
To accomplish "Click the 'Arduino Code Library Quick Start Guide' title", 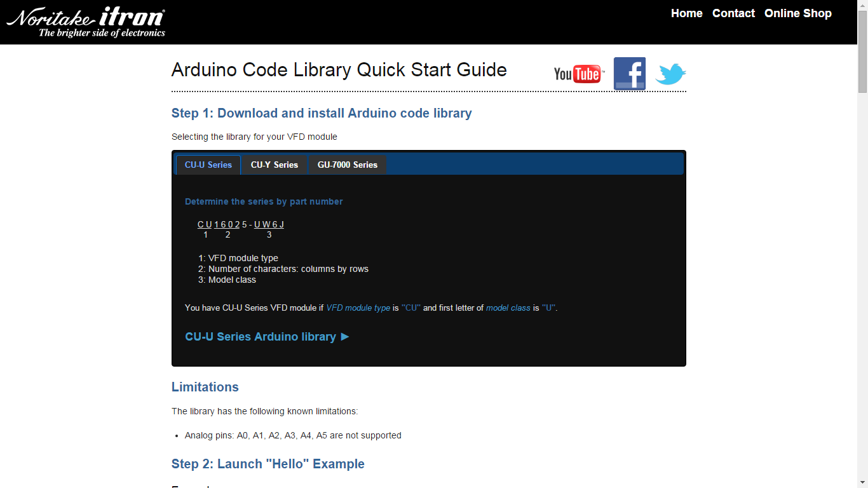I will click(339, 70).
